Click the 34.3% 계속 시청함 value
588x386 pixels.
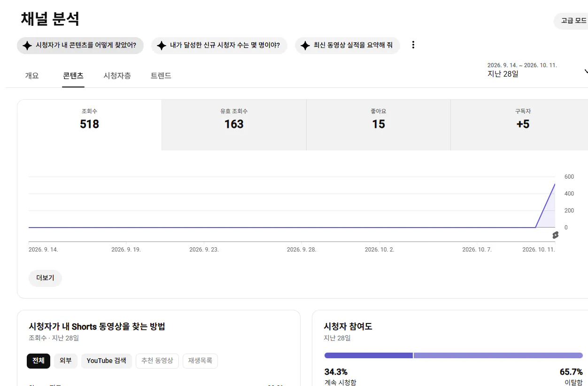click(336, 372)
